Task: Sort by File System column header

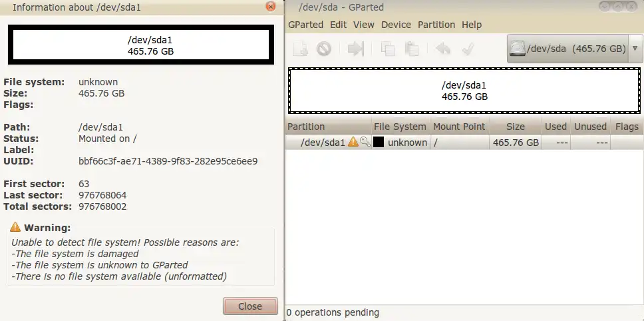Action: (x=401, y=127)
